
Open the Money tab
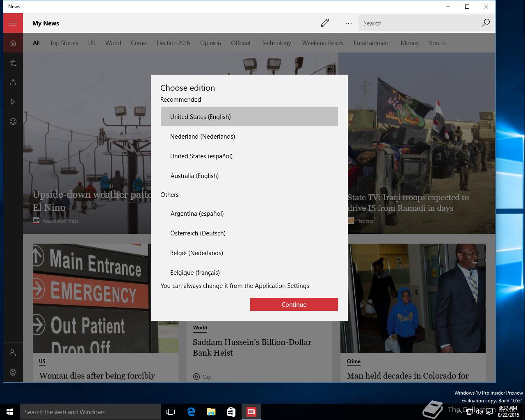409,43
